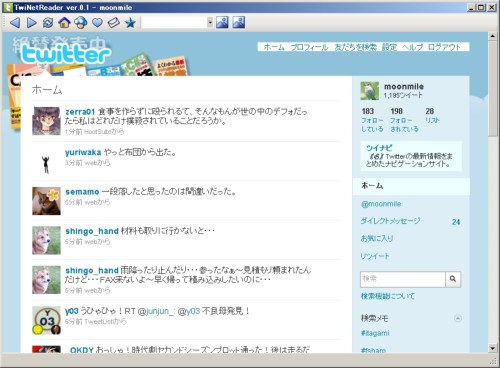Open ヘルプ in the top navigation
Screen dimensions: 500x368
point(412,47)
